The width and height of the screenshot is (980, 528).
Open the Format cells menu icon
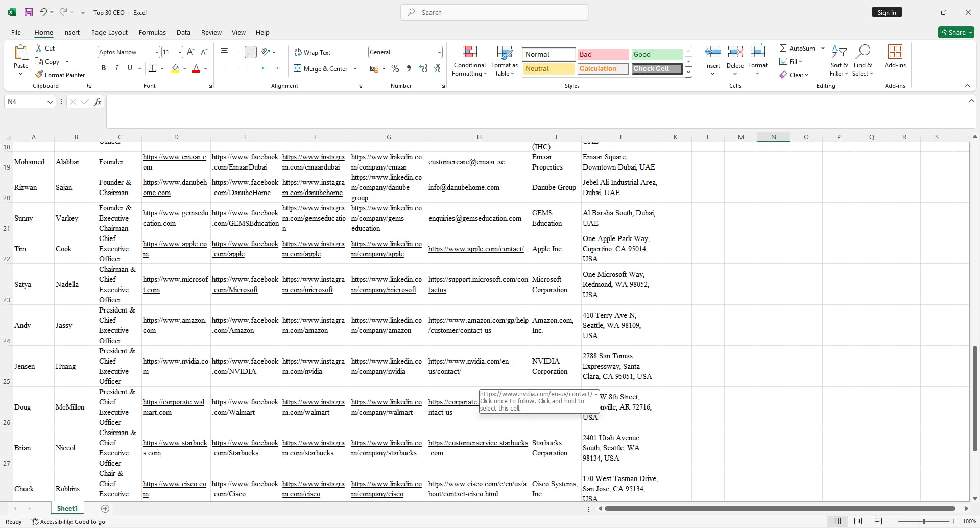758,52
